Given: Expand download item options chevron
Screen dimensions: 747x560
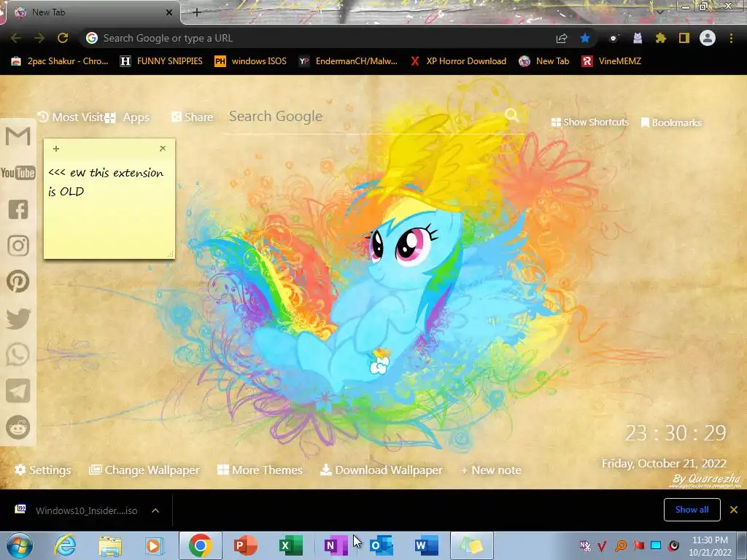Looking at the screenshot, I should click(155, 510).
